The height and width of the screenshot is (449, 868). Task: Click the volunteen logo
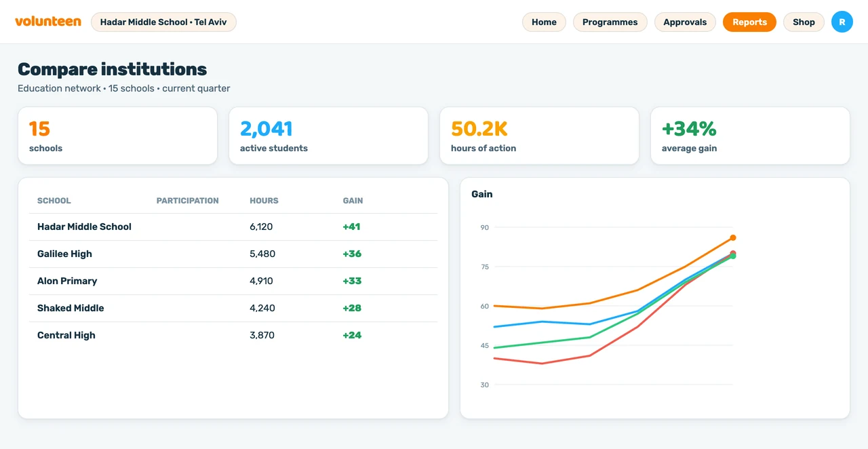[x=48, y=22]
